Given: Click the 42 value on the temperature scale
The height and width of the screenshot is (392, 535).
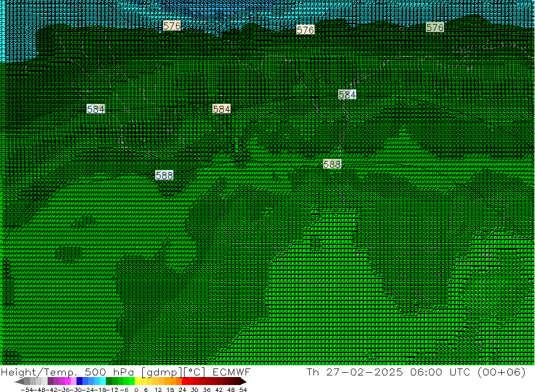Looking at the screenshot, I should coord(219,390).
